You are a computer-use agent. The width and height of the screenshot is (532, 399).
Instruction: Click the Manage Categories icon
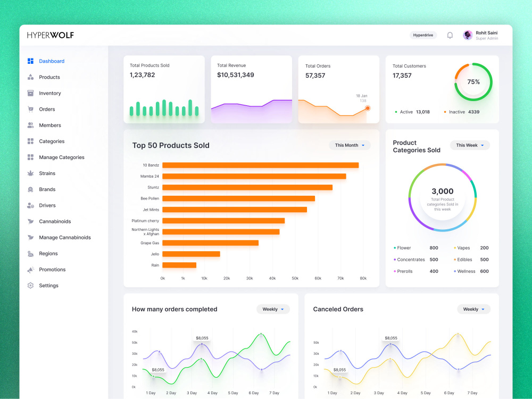(x=30, y=157)
